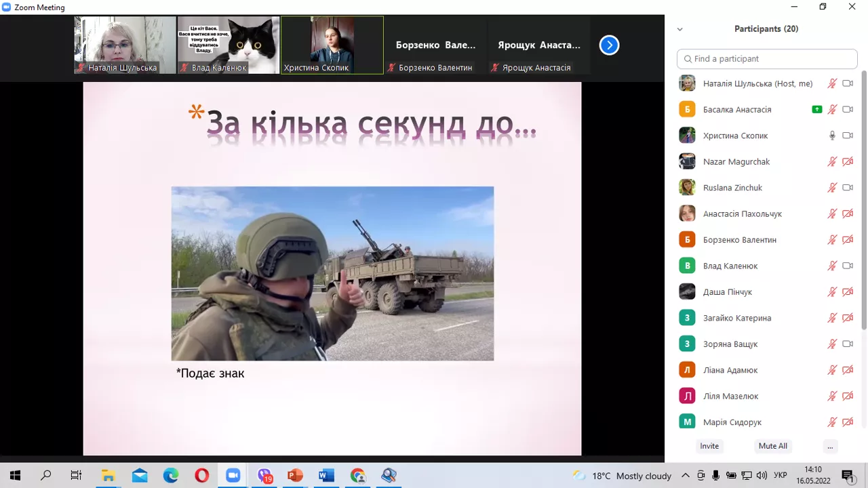Expand hidden icons in the system tray
The image size is (868, 488).
[685, 475]
